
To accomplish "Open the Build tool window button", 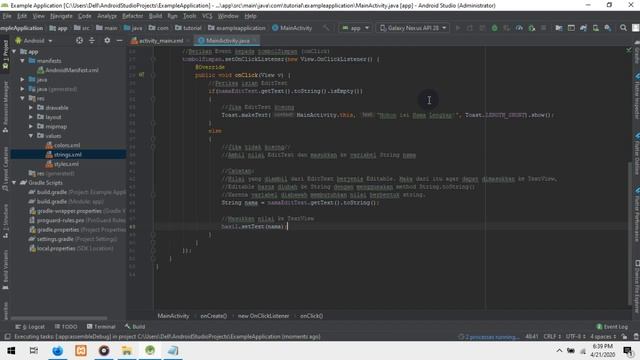I will 135,327.
